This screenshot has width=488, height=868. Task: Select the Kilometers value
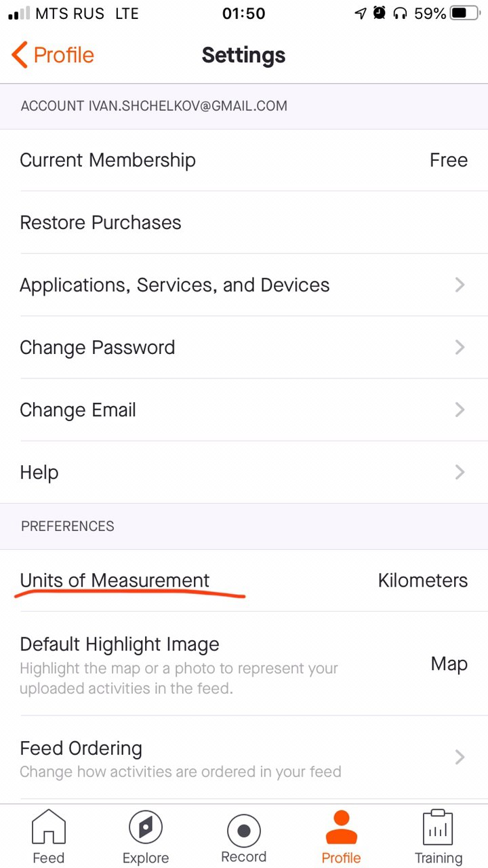click(423, 580)
